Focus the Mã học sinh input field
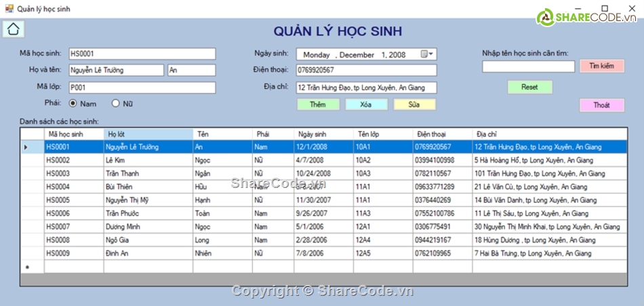644x306 pixels. click(142, 54)
